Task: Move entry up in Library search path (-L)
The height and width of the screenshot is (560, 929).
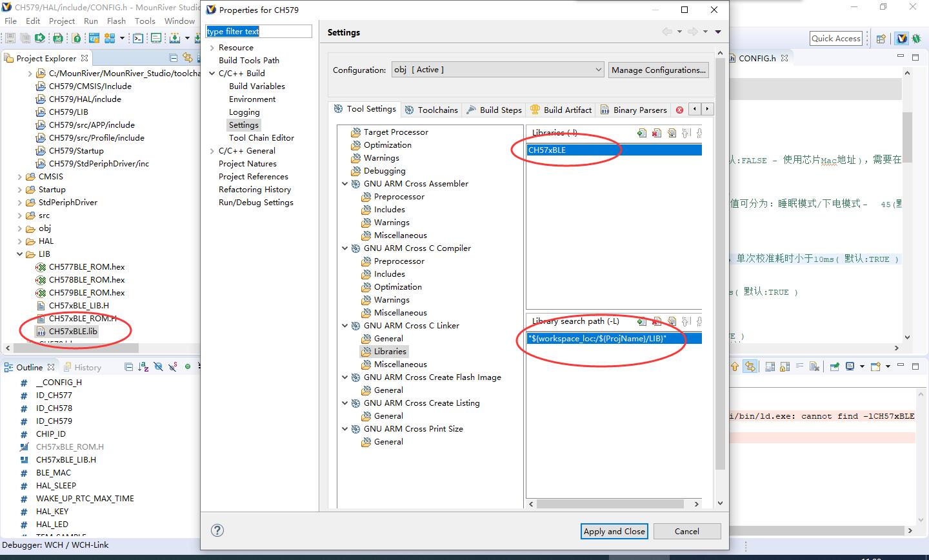Action: tap(686, 321)
